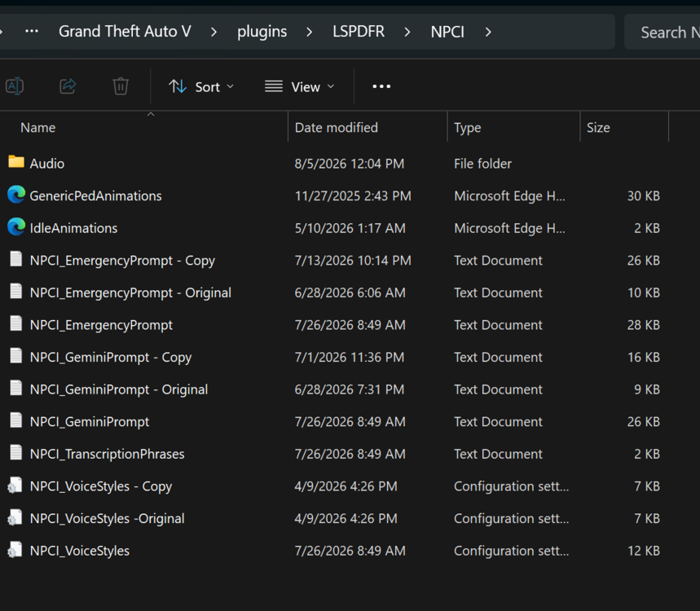Click the 16 KB size cell
Image resolution: width=700 pixels, height=611 pixels.
tap(643, 358)
